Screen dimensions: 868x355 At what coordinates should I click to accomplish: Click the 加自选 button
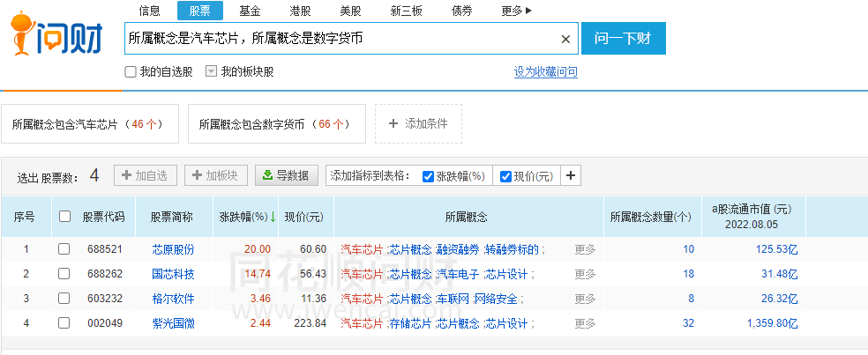point(146,175)
